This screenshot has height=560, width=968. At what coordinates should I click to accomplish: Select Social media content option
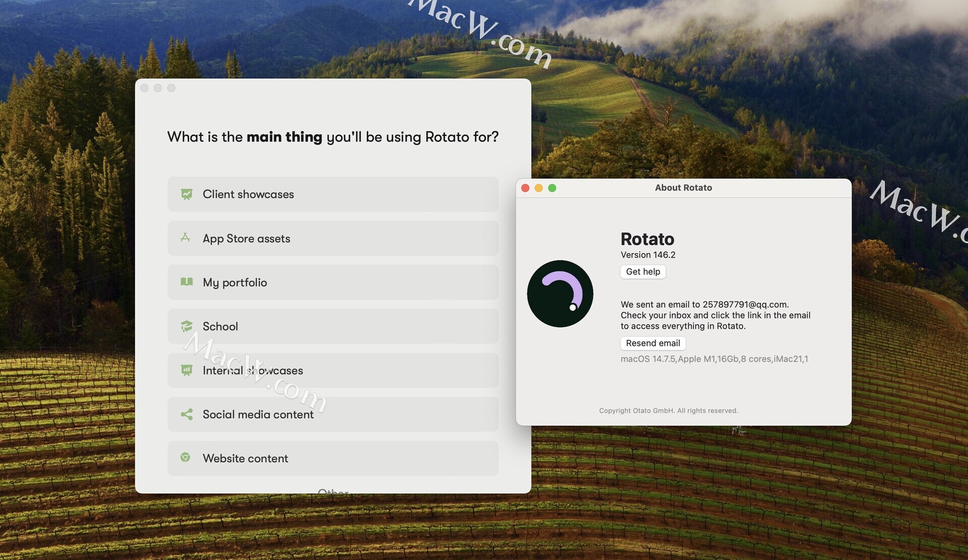pyautogui.click(x=333, y=414)
